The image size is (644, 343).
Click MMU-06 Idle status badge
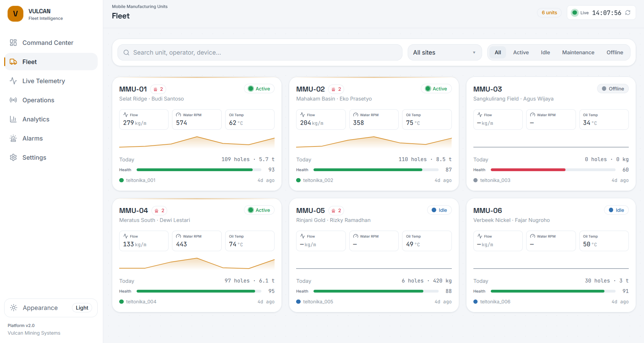click(617, 210)
